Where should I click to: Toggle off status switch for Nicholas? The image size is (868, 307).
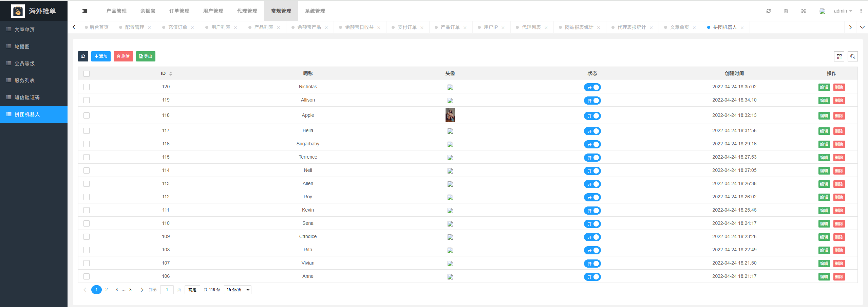coord(592,87)
